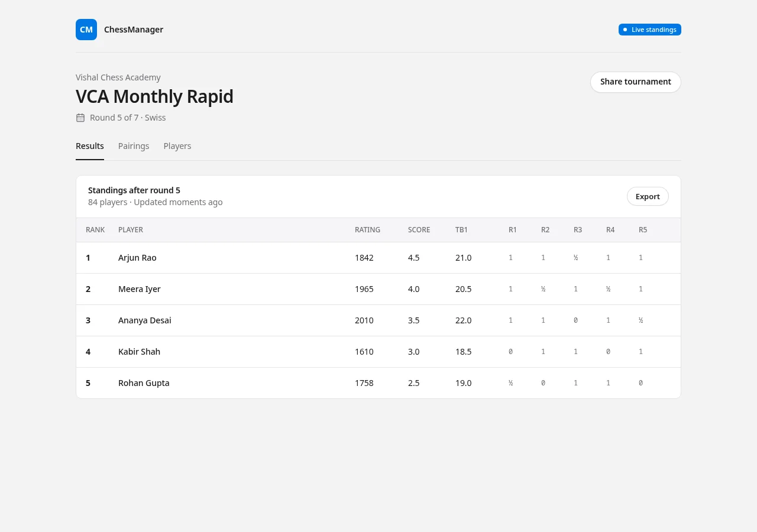Select player Kabir Shah
The image size is (757, 532).
(x=139, y=352)
